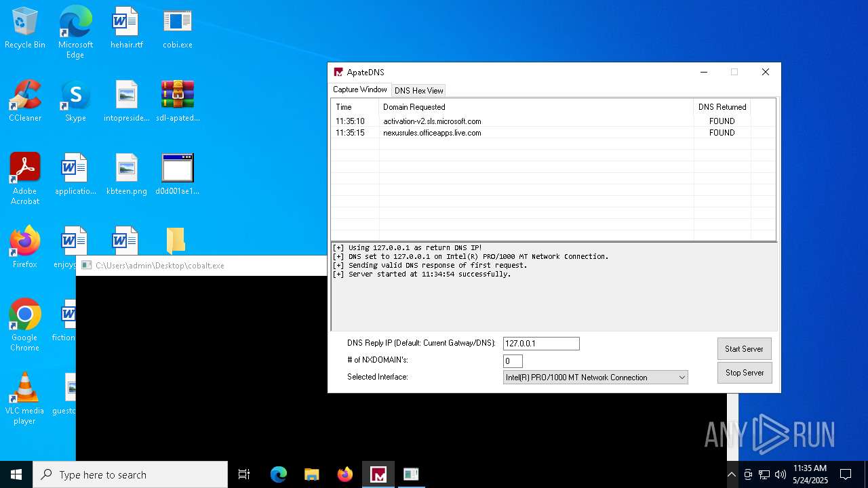The width and height of the screenshot is (868, 488).
Task: Sort by the DNS Returned column header
Action: tap(722, 107)
